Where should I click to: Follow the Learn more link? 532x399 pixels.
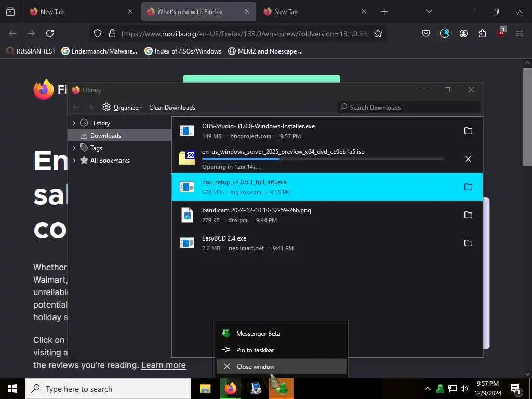point(164,365)
